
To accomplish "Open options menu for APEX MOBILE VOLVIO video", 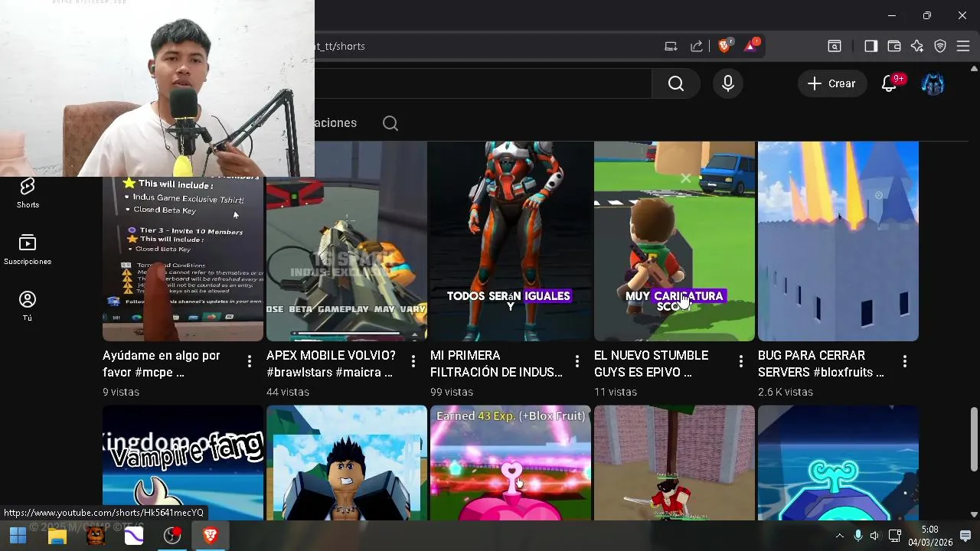I will (413, 361).
